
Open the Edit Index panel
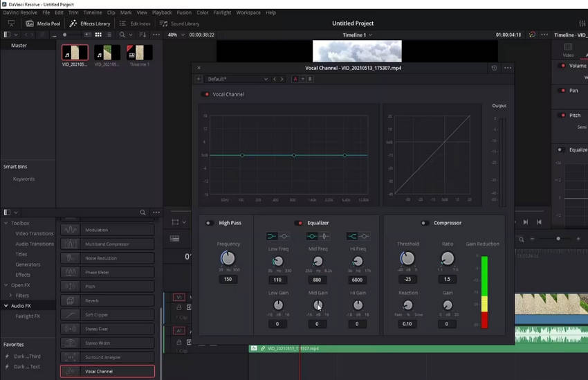(x=135, y=24)
